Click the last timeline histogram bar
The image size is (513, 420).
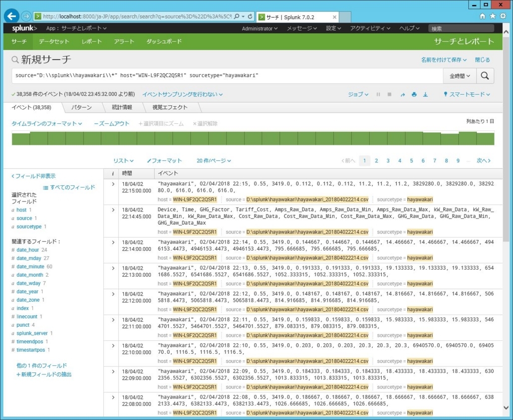pyautogui.click(x=485, y=139)
